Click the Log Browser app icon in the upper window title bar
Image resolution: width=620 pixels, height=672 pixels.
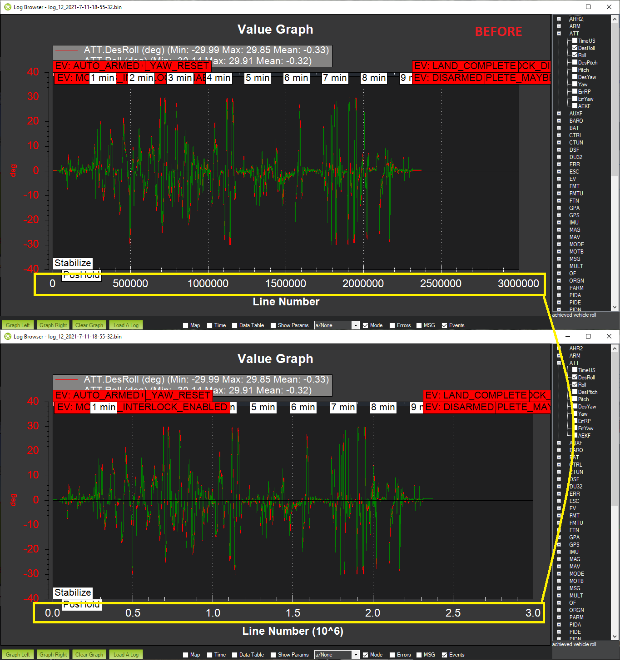coord(8,7)
